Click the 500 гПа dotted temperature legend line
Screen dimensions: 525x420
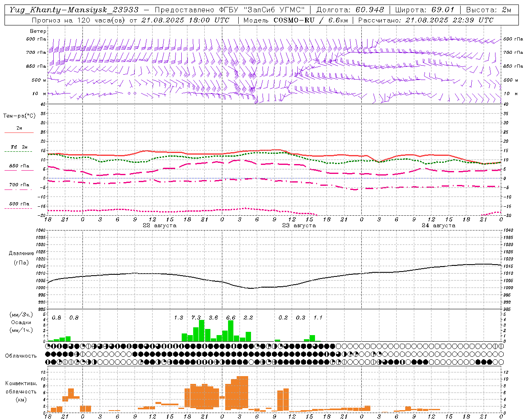[18, 208]
